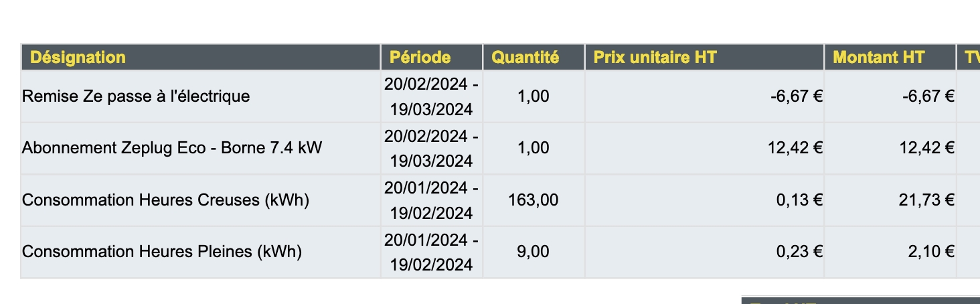The height and width of the screenshot is (304, 980).
Task: Click the 163,00 quantity value
Action: click(x=534, y=200)
